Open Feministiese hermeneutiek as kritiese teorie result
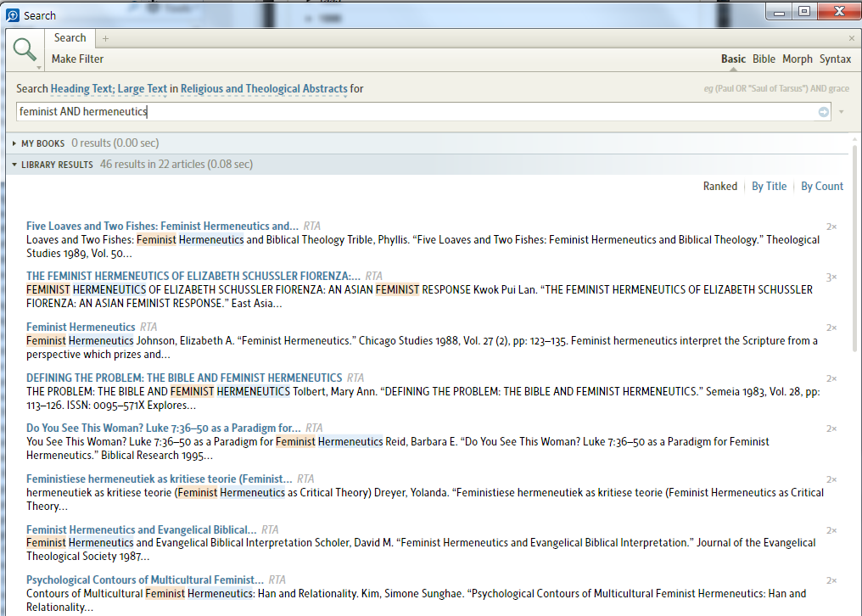This screenshot has height=616, width=862. pyautogui.click(x=160, y=479)
